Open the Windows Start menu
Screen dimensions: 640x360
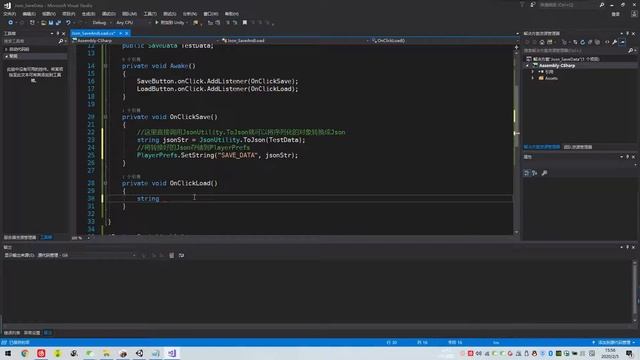pyautogui.click(x=8, y=353)
